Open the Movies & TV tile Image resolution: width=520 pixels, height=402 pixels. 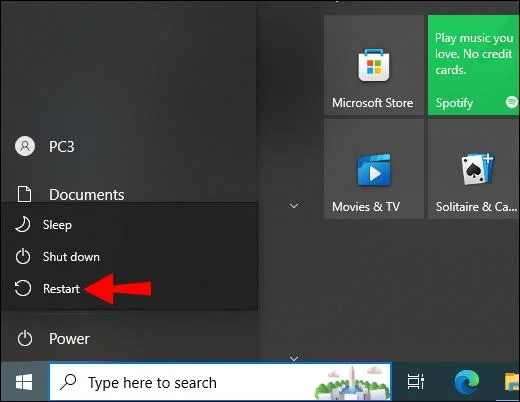[x=374, y=169]
